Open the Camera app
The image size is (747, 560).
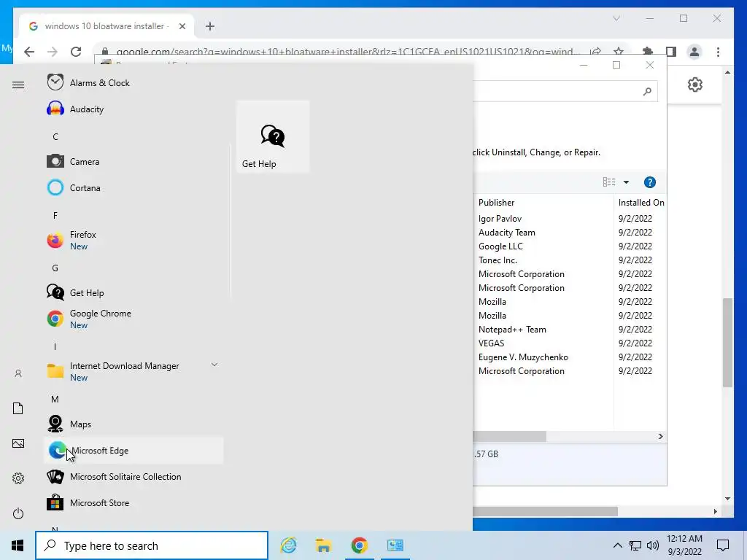click(x=133, y=161)
